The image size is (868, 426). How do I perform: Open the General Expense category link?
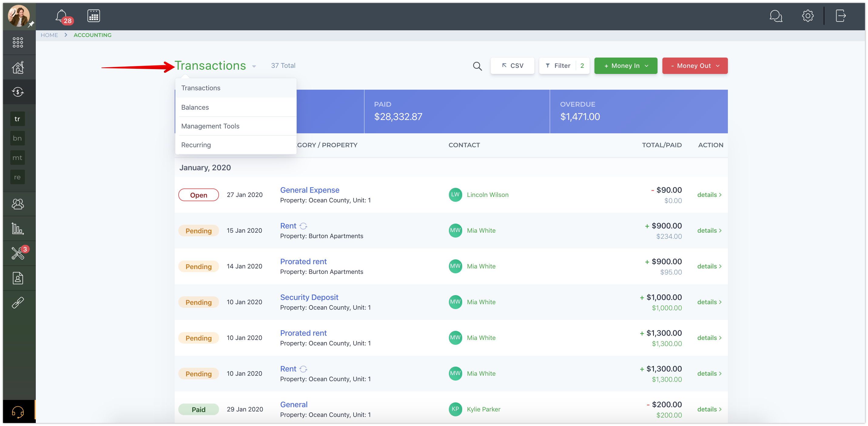click(310, 190)
